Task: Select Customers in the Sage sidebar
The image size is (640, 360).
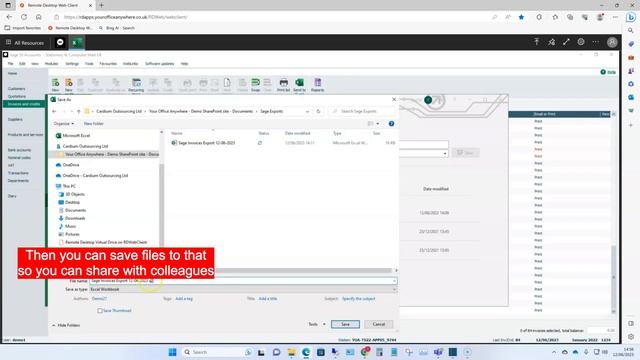Action: (x=16, y=89)
